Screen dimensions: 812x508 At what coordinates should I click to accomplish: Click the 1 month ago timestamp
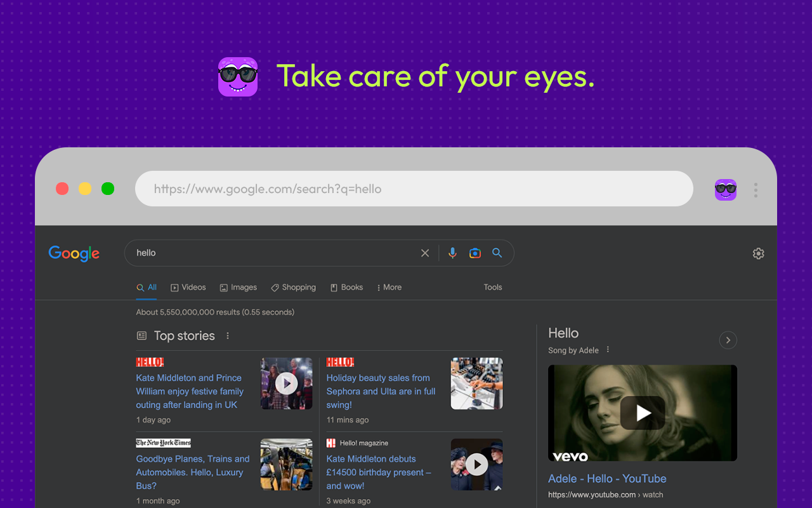158,502
